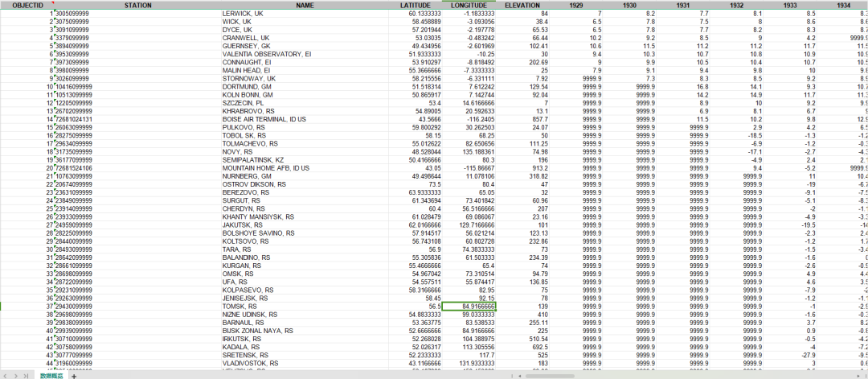Viewport: 868px width, 379px height.
Task: Click the SZCZECIN, PL name cell
Action: [x=305, y=103]
